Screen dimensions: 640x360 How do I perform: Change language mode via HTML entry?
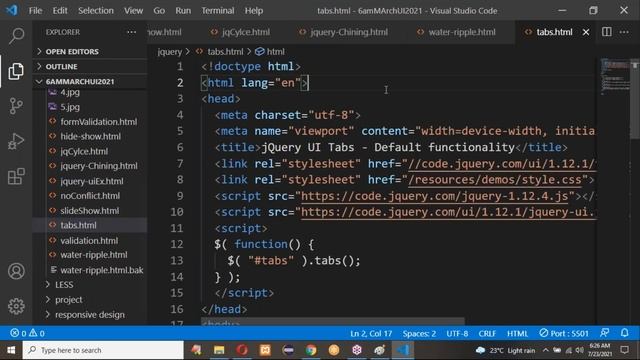(517, 333)
